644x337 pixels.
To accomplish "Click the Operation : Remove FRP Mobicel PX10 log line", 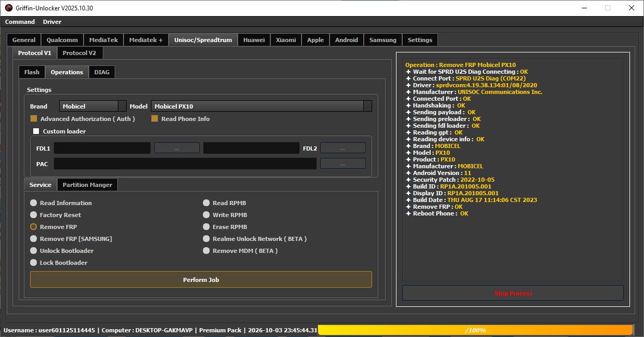I will click(x=460, y=65).
